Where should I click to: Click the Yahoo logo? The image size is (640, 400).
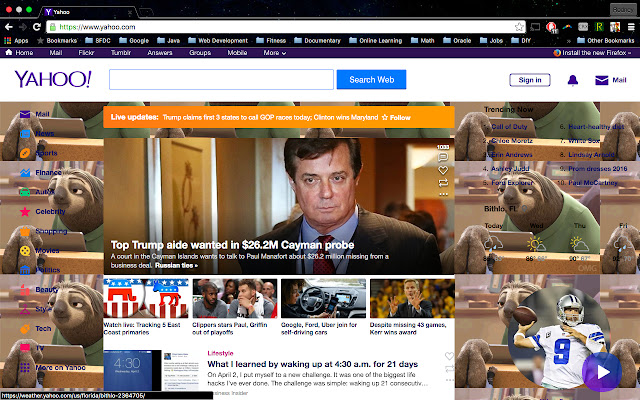[53, 79]
